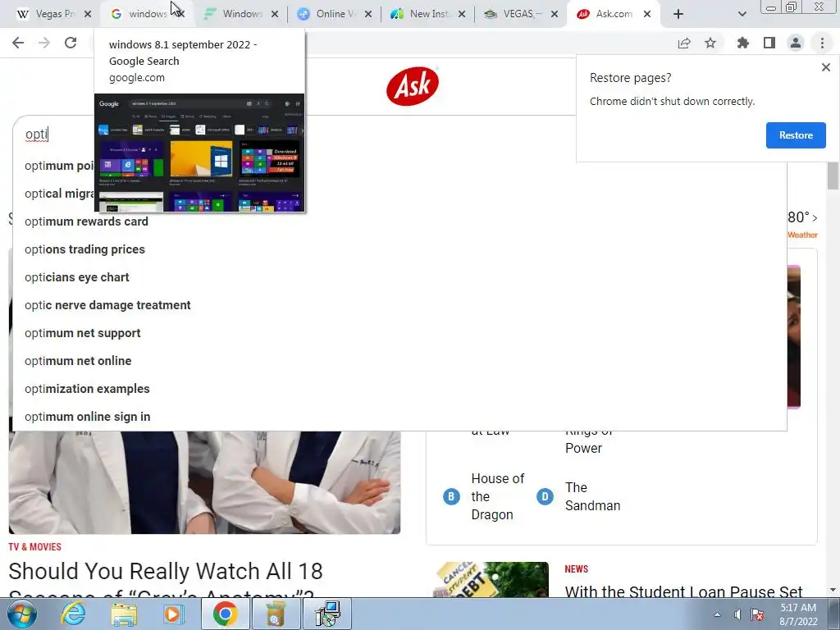Expand the tab search chevron
The image size is (840, 630).
click(742, 14)
